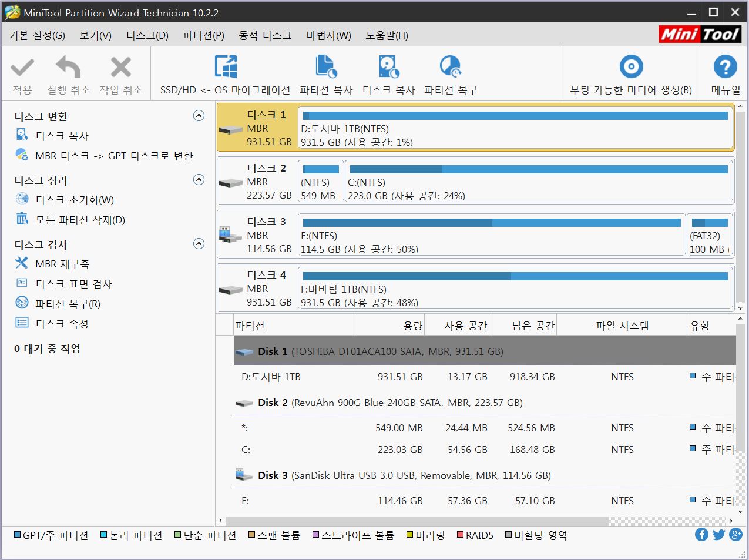Image resolution: width=749 pixels, height=560 pixels.
Task: Open the 디스크(D) menu
Action: point(147,35)
